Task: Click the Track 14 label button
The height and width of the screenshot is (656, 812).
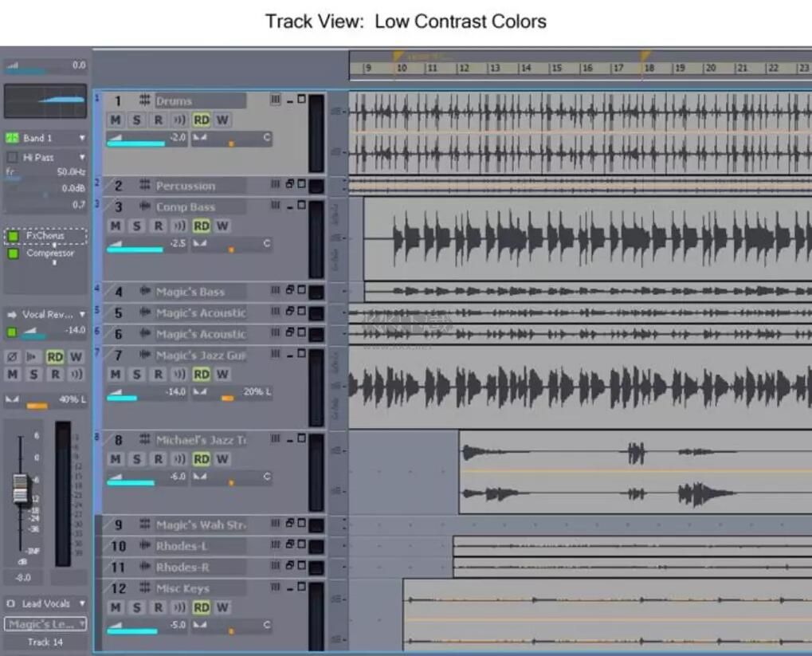Action: pos(44,642)
